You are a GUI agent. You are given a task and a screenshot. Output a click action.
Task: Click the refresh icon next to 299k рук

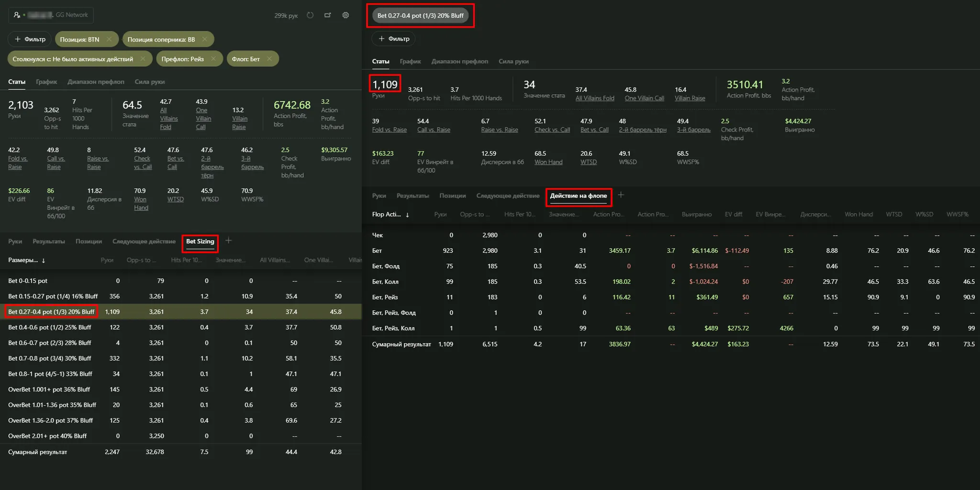[310, 15]
